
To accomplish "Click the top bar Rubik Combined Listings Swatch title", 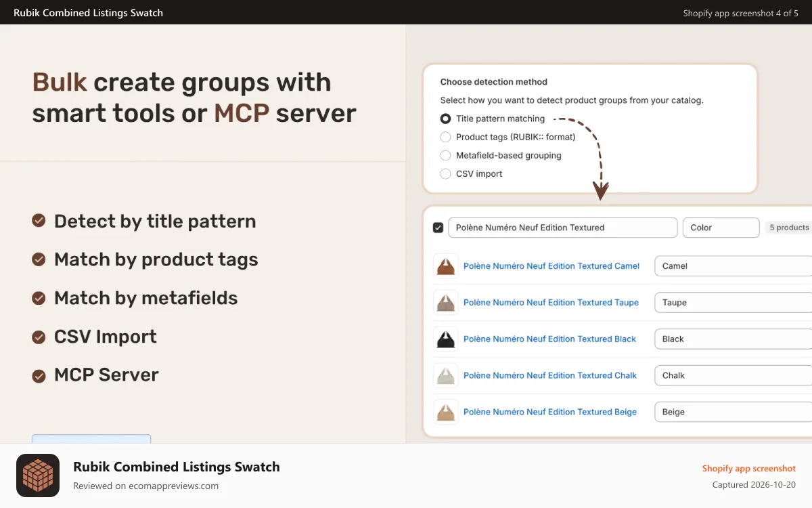I will pos(88,13).
